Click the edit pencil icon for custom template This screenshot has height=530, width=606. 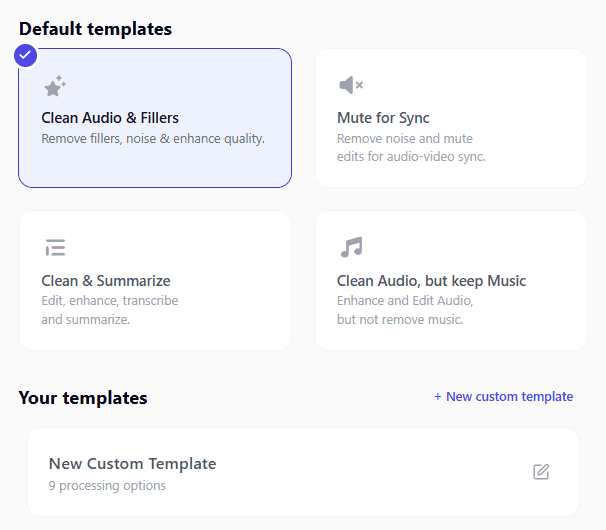click(x=541, y=472)
